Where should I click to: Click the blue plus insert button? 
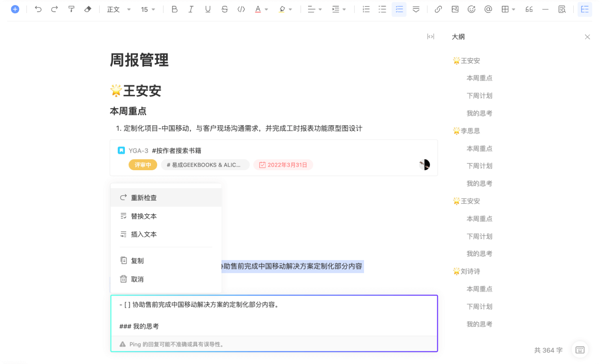(15, 9)
